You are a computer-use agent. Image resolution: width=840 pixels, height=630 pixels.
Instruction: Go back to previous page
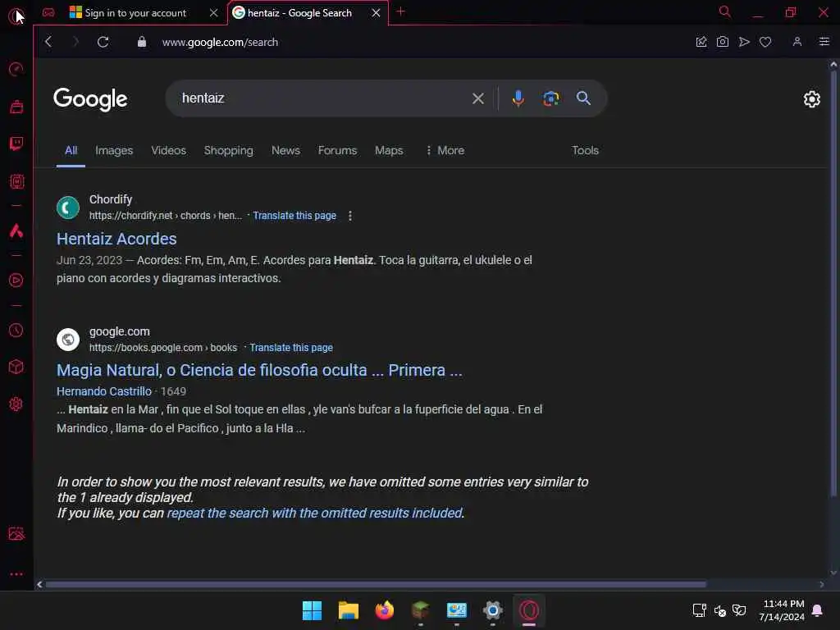tap(48, 42)
